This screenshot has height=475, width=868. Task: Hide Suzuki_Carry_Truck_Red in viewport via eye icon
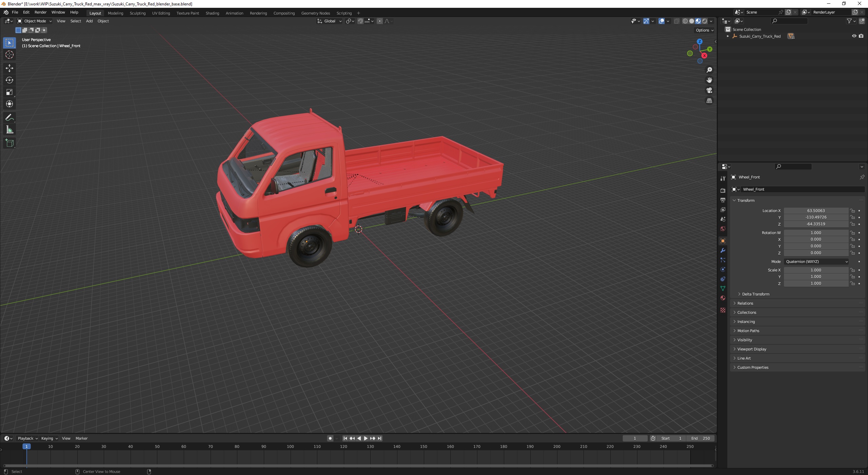coord(854,36)
